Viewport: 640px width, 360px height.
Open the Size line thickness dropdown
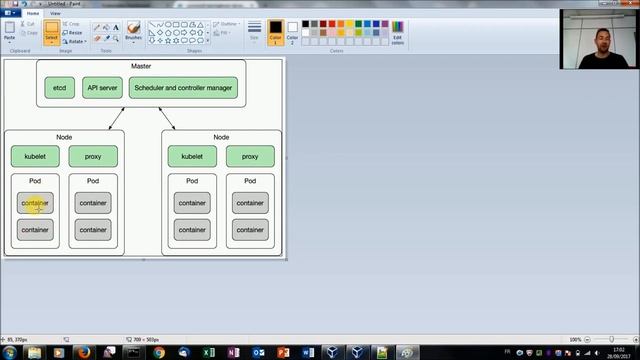click(254, 32)
